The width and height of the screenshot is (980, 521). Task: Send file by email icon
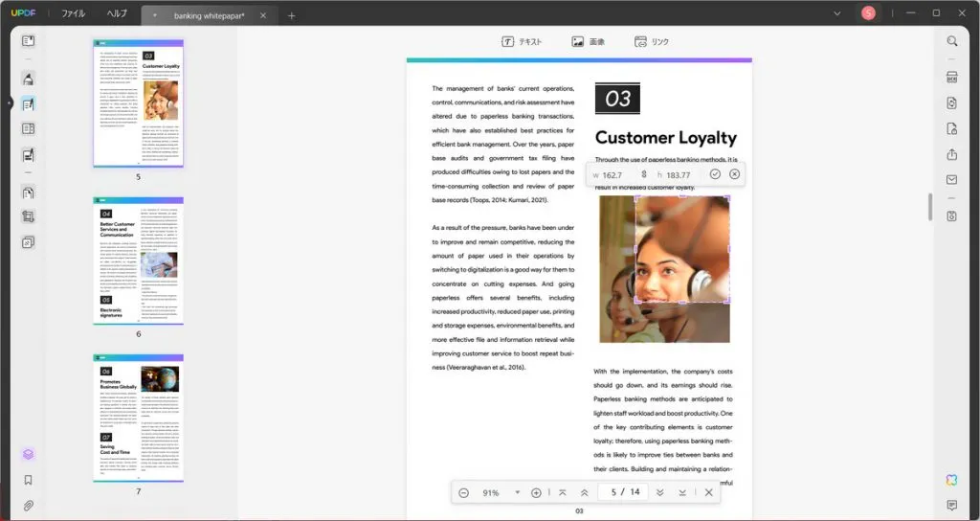click(952, 179)
